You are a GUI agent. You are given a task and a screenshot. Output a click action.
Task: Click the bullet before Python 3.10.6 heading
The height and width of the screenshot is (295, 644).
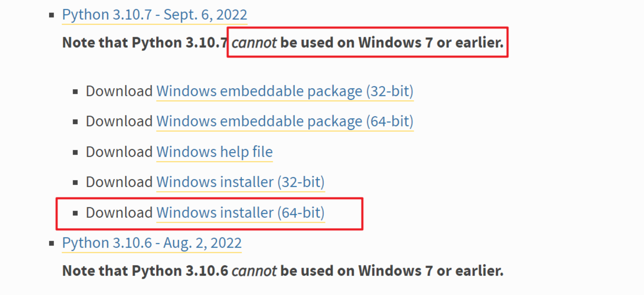pyautogui.click(x=52, y=244)
